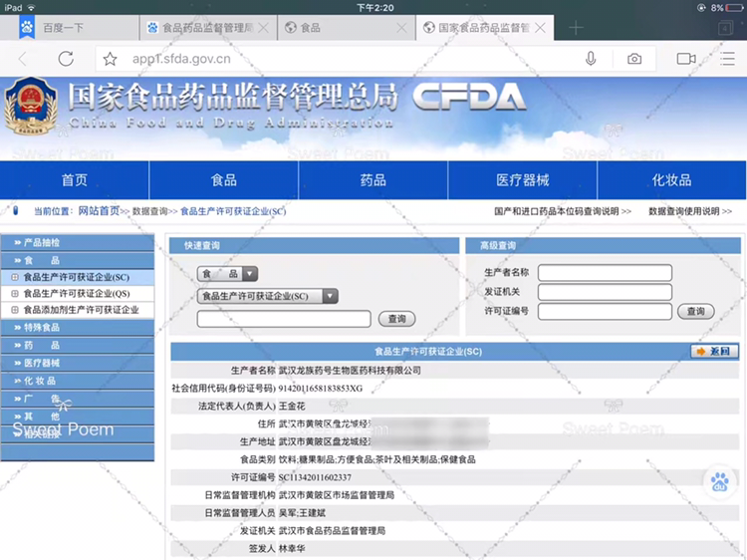This screenshot has height=560, width=747.
Task: Tap the floating Baidu paw icon
Action: (719, 482)
